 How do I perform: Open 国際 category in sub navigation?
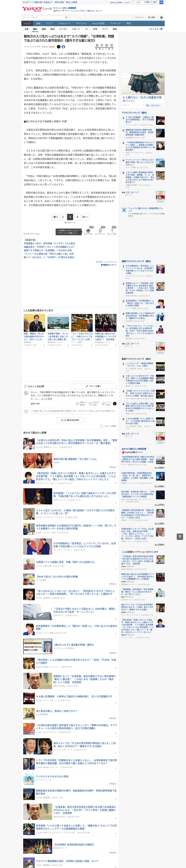(x=44, y=29)
